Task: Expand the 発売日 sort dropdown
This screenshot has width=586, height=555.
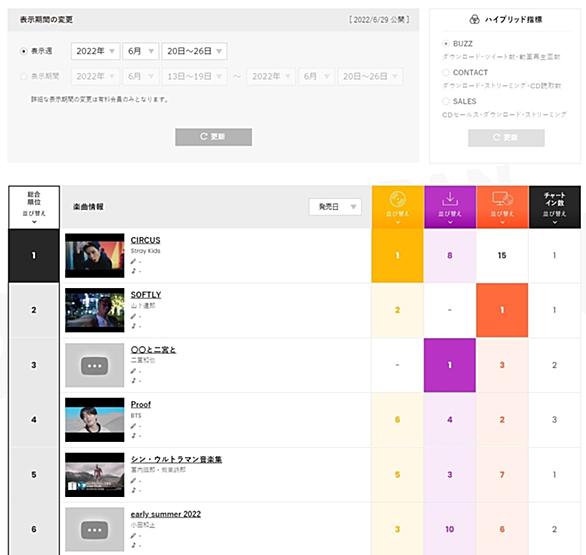Action: (335, 207)
